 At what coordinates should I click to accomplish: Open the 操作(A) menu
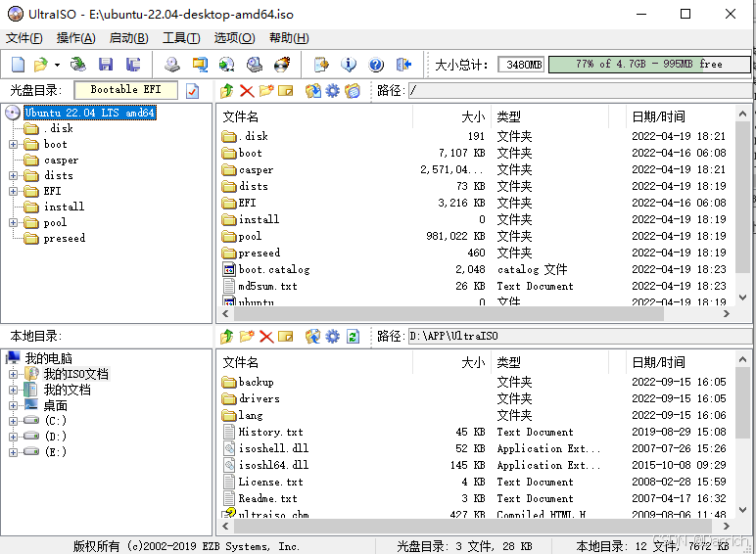(75, 37)
